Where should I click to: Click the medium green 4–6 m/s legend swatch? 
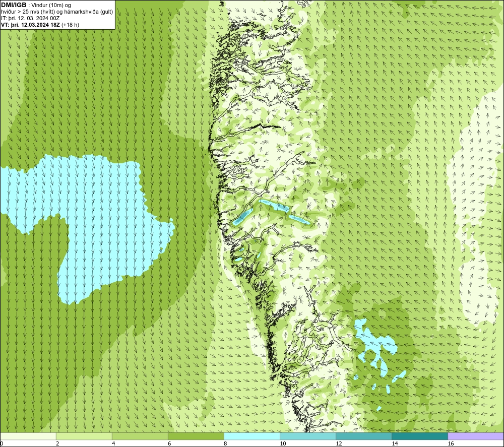click(x=140, y=436)
